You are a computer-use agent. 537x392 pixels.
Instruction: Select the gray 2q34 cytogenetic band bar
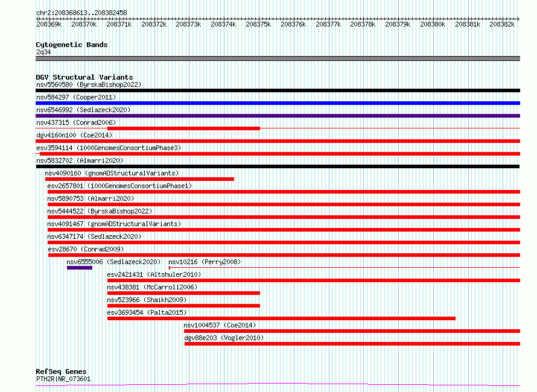[278, 58]
